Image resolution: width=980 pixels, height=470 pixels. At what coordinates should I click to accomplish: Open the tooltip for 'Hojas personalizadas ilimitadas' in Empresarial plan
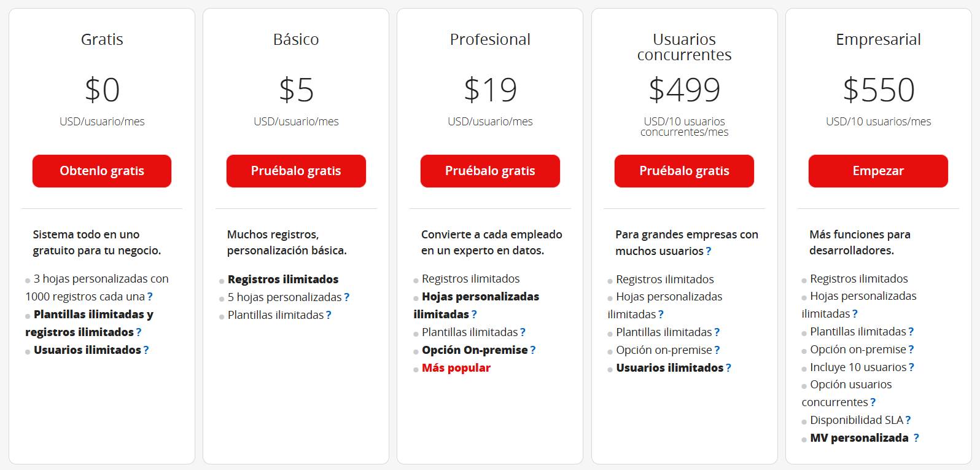tap(855, 313)
